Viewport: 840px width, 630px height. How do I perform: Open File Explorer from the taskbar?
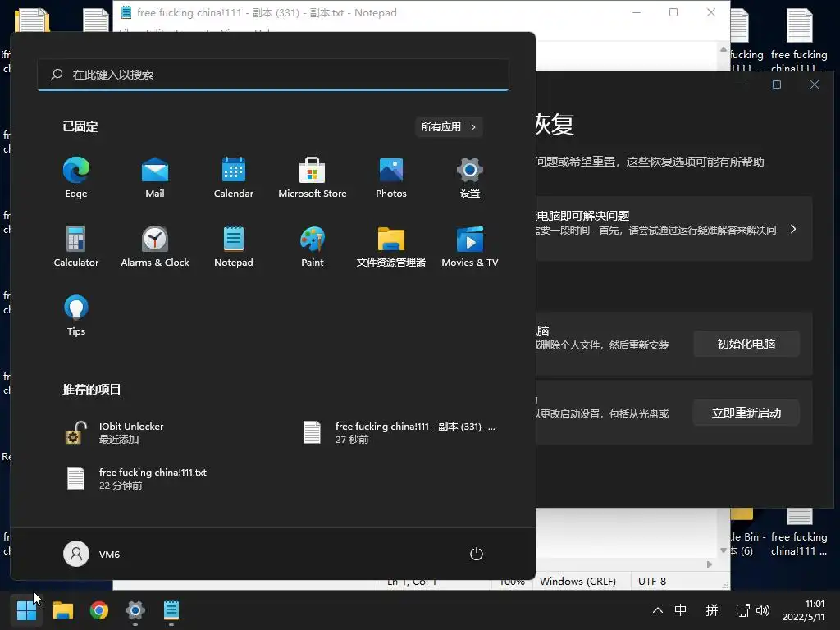tap(62, 610)
